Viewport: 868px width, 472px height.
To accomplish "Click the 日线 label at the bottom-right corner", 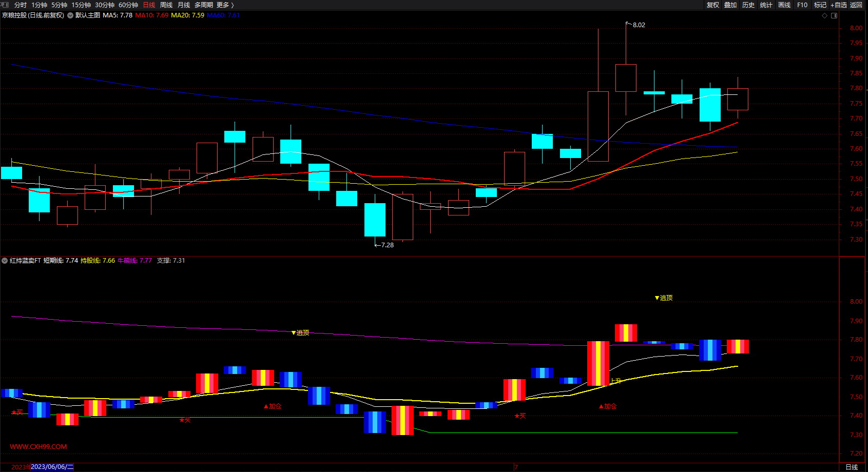I will pyautogui.click(x=852, y=467).
